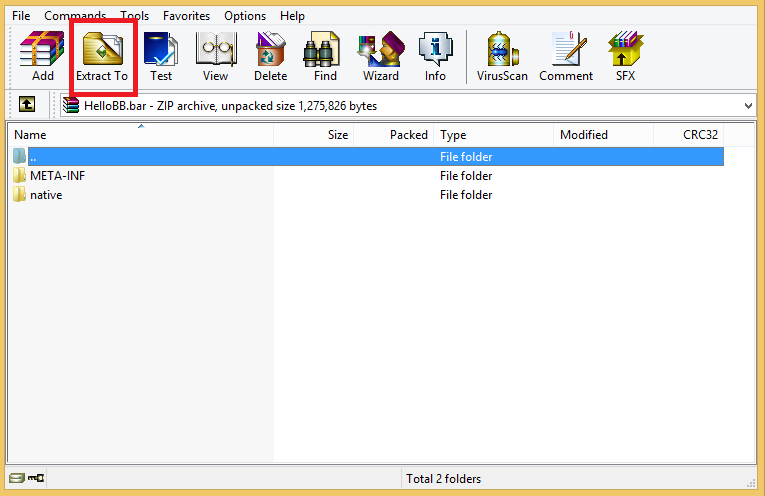Screen dimensions: 765x496
Task: Click the HelloBB.bar archive path text
Action: [x=230, y=106]
